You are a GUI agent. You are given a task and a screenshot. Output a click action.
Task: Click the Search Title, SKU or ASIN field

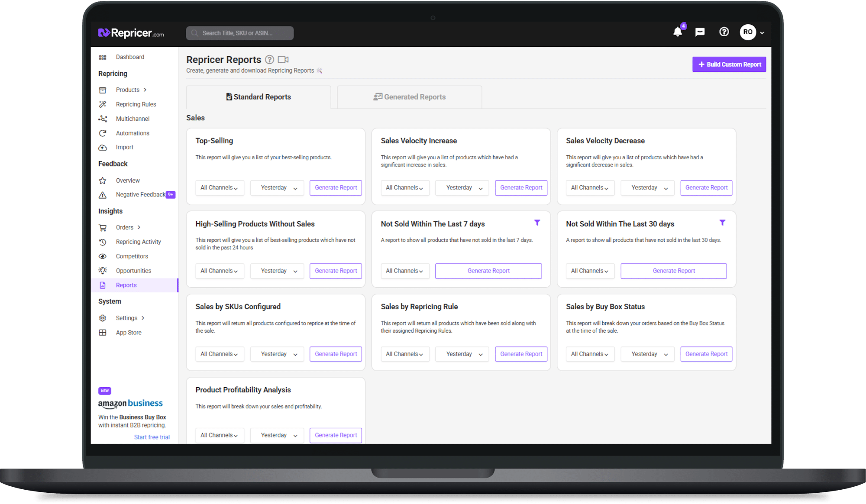[x=240, y=33]
